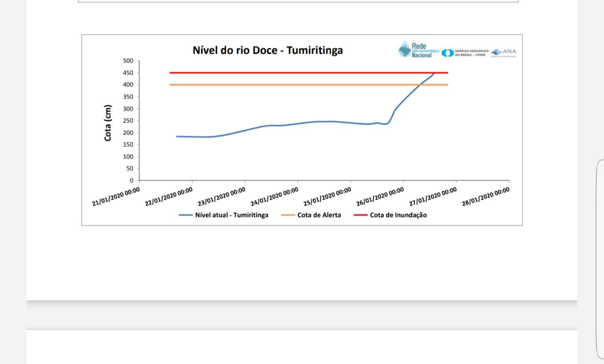Click the white rounded panel at right edge
The height and width of the screenshot is (364, 604).
pos(600,259)
